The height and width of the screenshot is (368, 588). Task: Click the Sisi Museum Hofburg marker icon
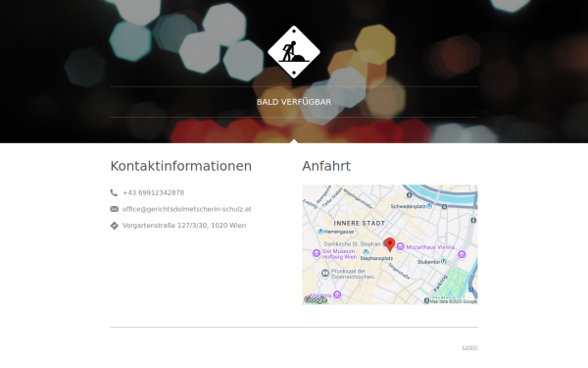point(317,253)
